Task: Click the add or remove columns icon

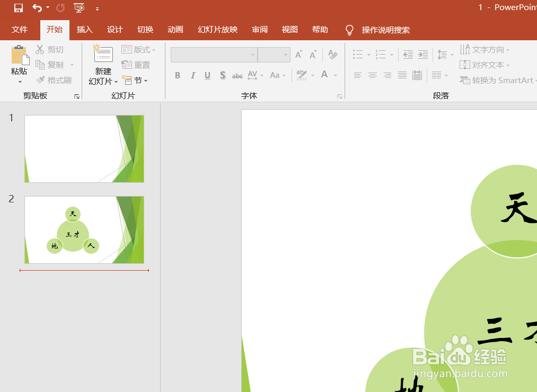Action: 437,75
